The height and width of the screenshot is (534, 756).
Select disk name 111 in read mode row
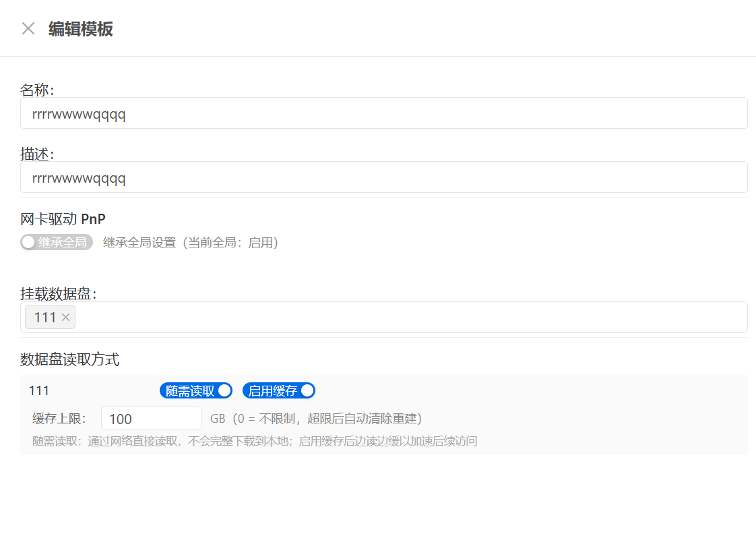click(x=38, y=391)
